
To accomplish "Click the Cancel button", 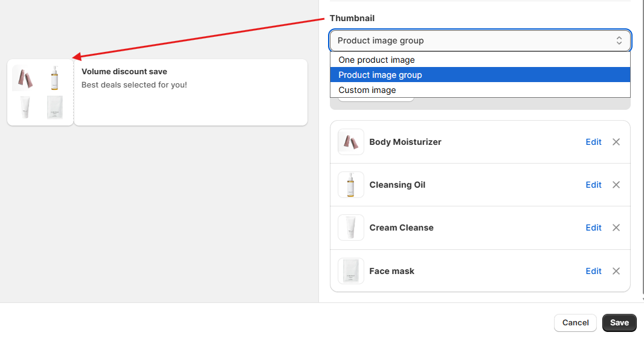I will [575, 323].
